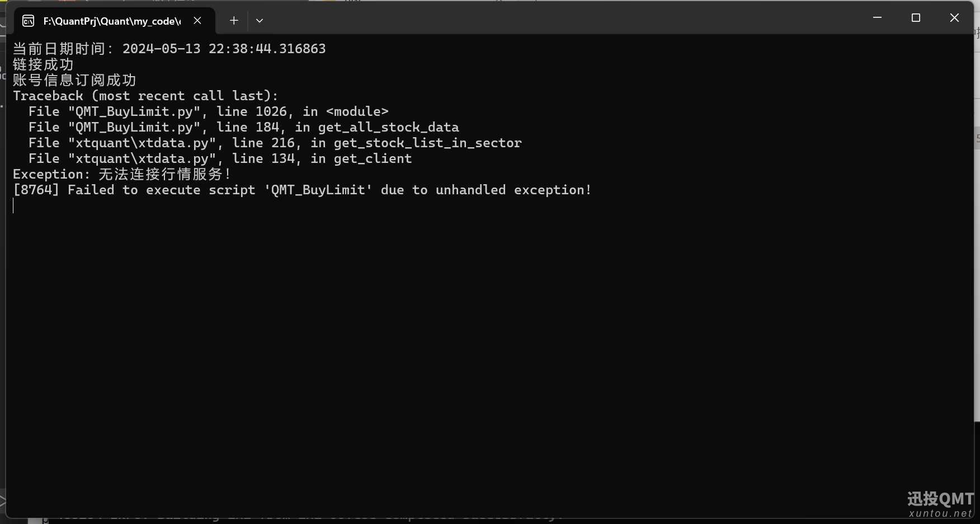Close the F:\QuantPrj terminal tab
The height and width of the screenshot is (524, 980).
197,21
